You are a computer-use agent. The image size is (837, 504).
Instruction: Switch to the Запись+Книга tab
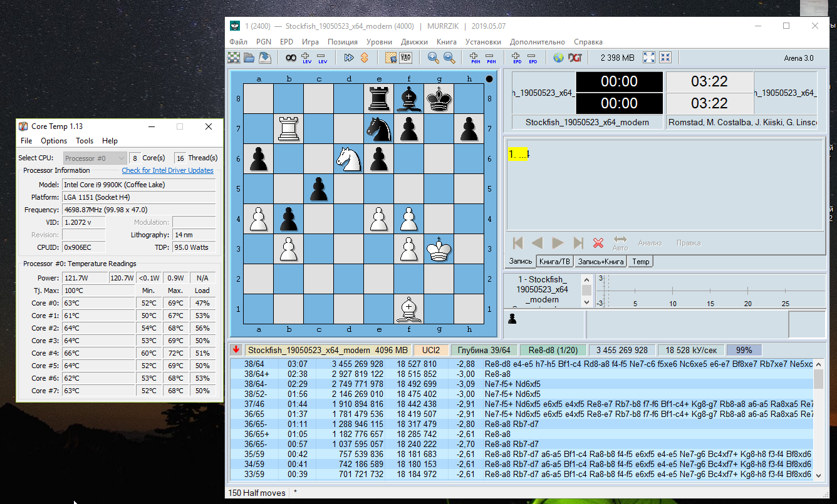pos(601,261)
